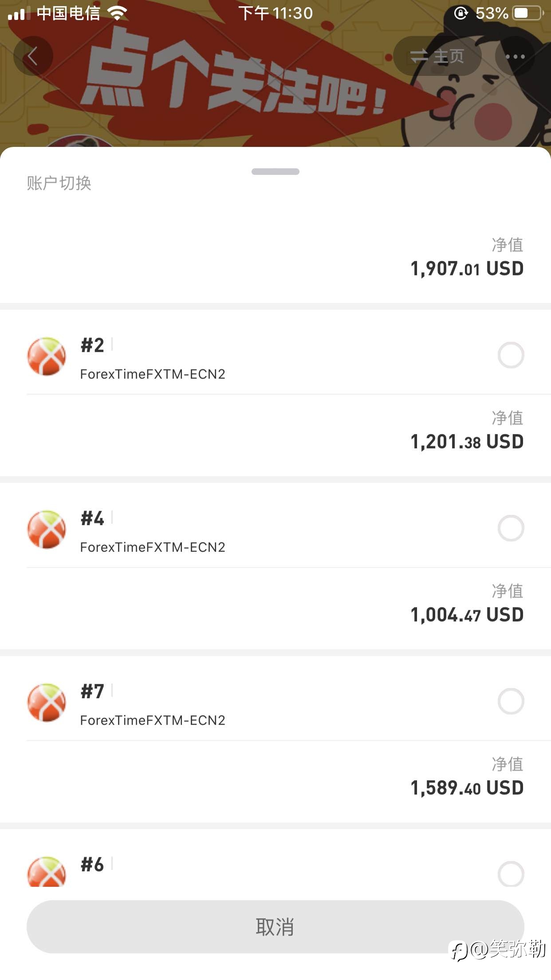Image resolution: width=551 pixels, height=980 pixels.
Task: Tap the broker logo for account #6
Action: (47, 872)
